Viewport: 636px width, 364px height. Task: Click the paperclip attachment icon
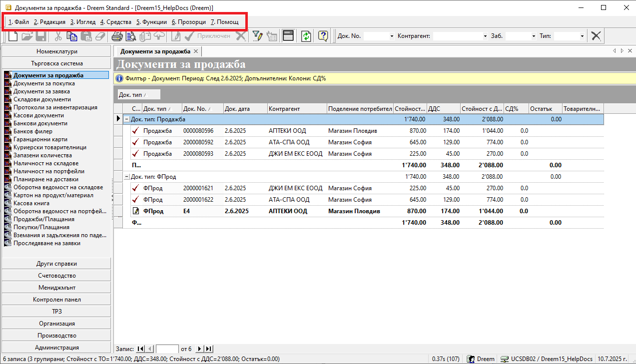click(x=145, y=36)
